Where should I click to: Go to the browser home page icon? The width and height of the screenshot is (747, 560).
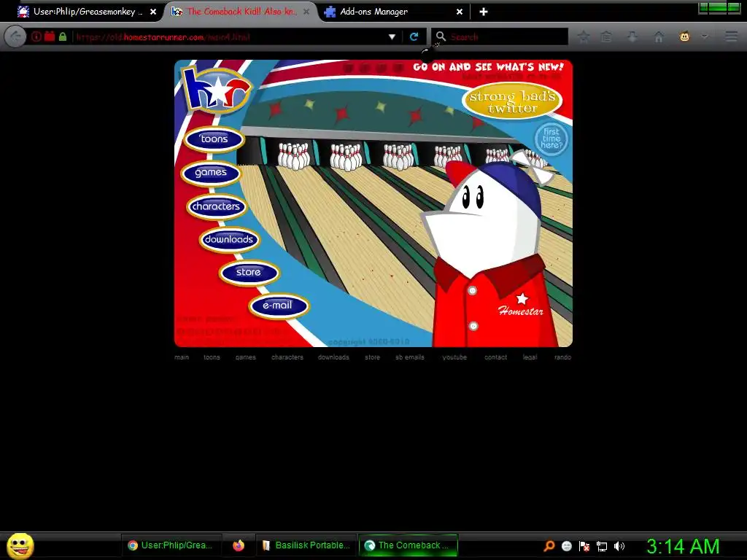[x=659, y=36]
